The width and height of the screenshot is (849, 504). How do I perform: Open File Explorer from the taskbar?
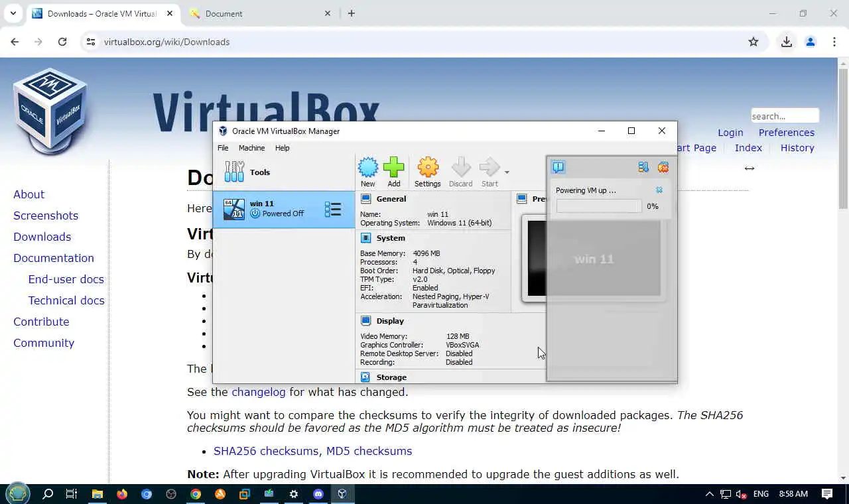98,494
